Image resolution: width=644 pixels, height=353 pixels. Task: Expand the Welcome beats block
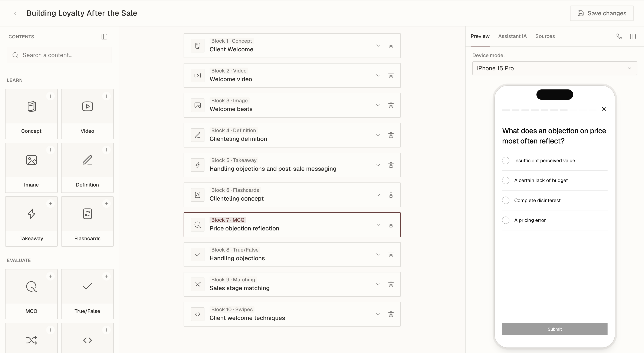click(x=378, y=105)
